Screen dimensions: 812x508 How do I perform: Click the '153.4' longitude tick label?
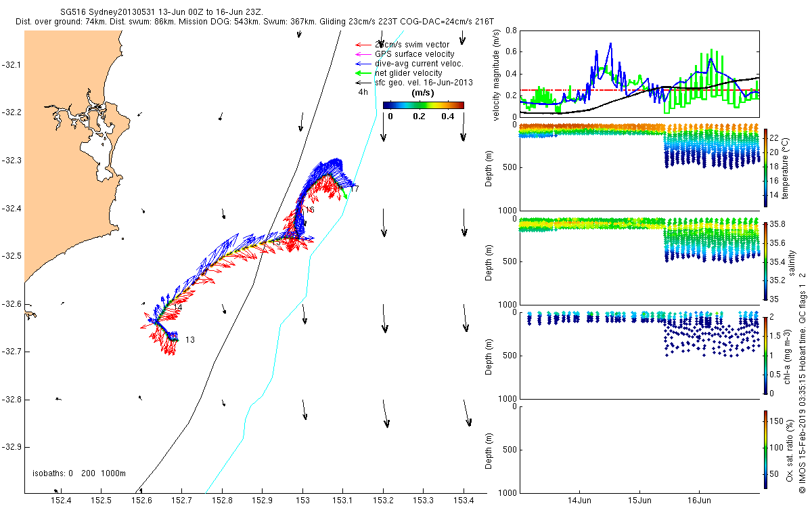[x=464, y=500]
